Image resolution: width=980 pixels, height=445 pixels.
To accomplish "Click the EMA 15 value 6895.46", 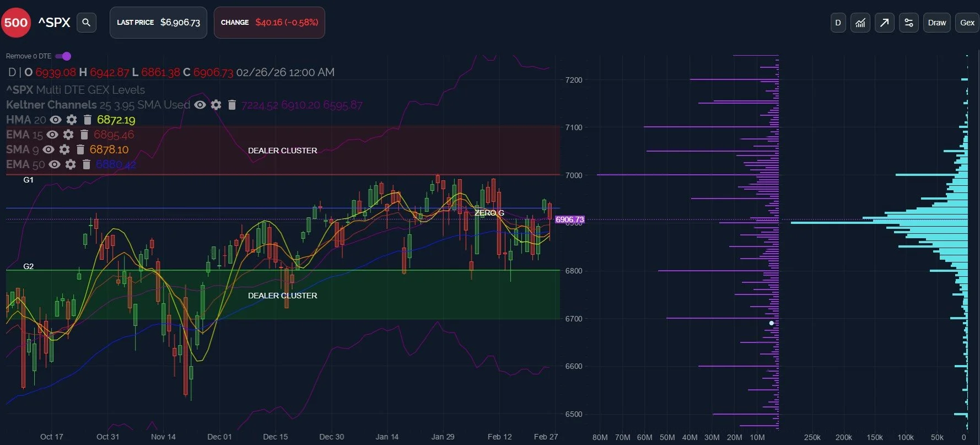I will tap(114, 135).
